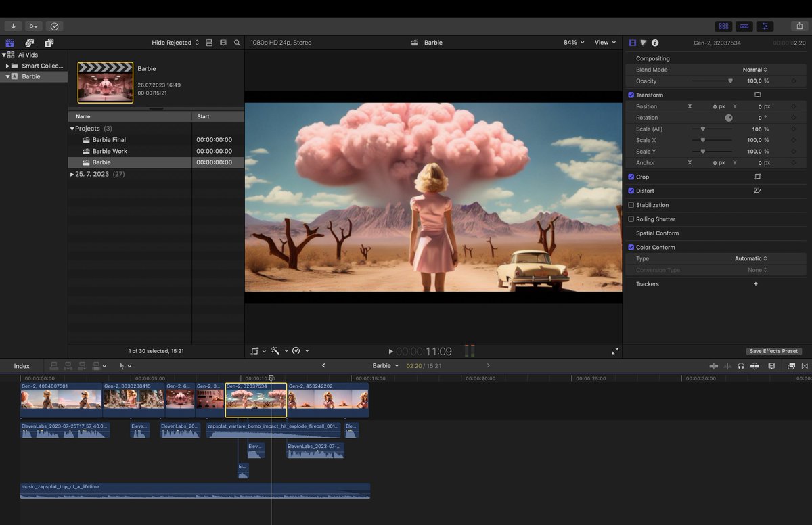Click the Share export icon
This screenshot has height=525, width=812.
point(800,26)
